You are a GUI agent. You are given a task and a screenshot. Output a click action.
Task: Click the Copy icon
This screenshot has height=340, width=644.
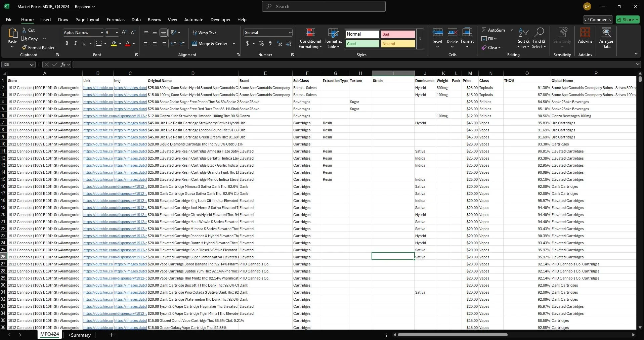click(x=24, y=39)
